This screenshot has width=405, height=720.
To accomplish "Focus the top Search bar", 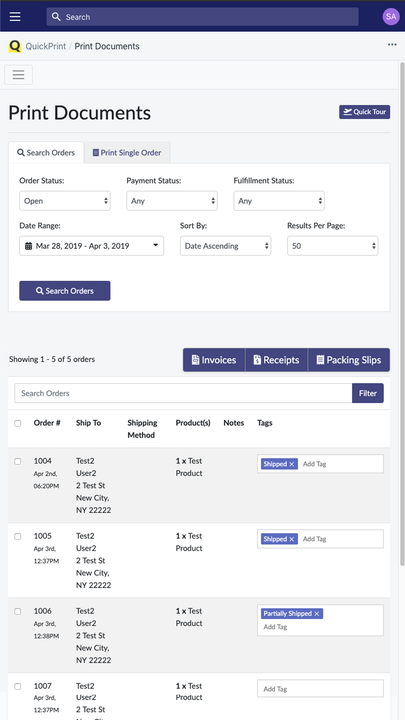I will point(202,17).
